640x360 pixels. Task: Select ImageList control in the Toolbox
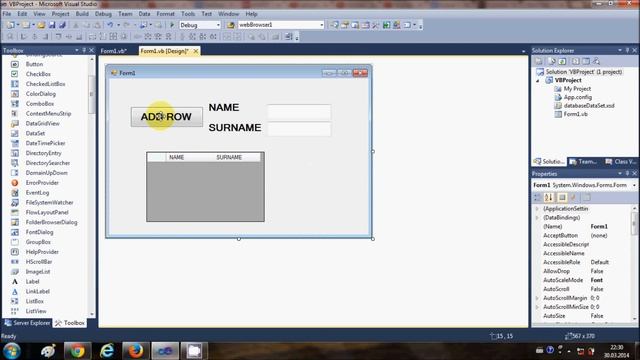(38, 271)
